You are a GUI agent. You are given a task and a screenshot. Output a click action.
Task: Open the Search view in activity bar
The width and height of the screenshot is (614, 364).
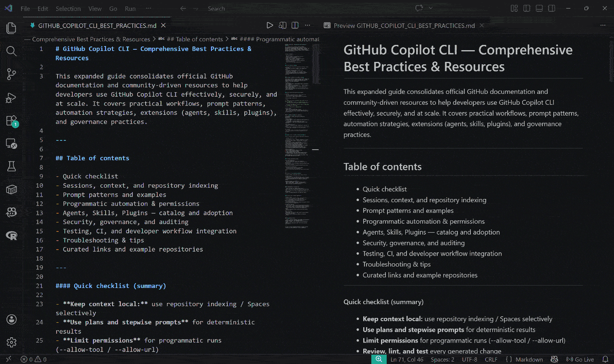[x=11, y=51]
